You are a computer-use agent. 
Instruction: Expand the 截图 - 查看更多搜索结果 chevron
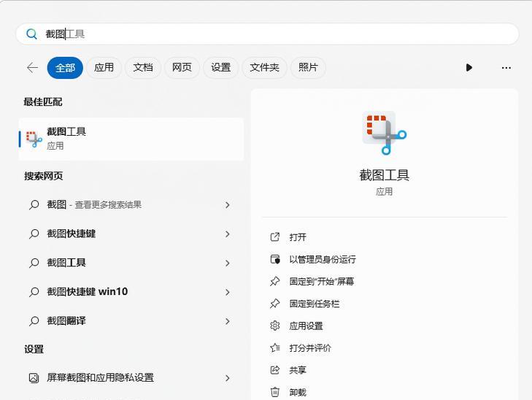tap(227, 205)
